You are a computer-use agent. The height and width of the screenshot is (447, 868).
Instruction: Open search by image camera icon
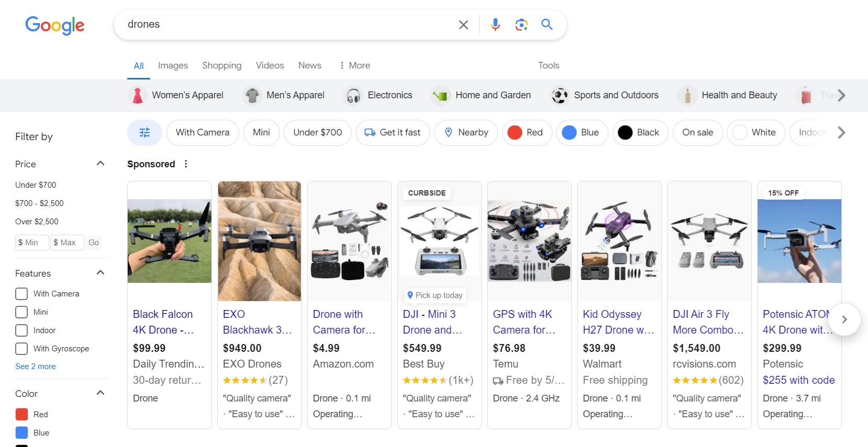521,25
